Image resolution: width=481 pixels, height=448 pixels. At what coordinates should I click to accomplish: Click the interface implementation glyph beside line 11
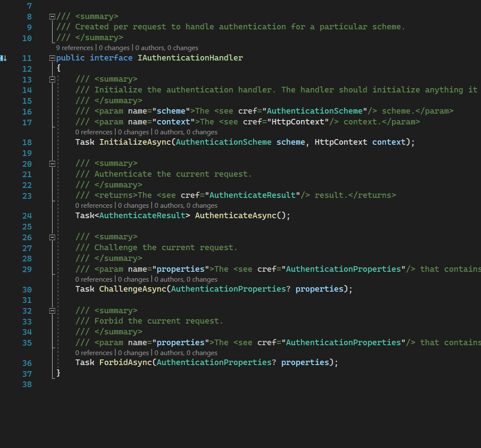click(3, 58)
